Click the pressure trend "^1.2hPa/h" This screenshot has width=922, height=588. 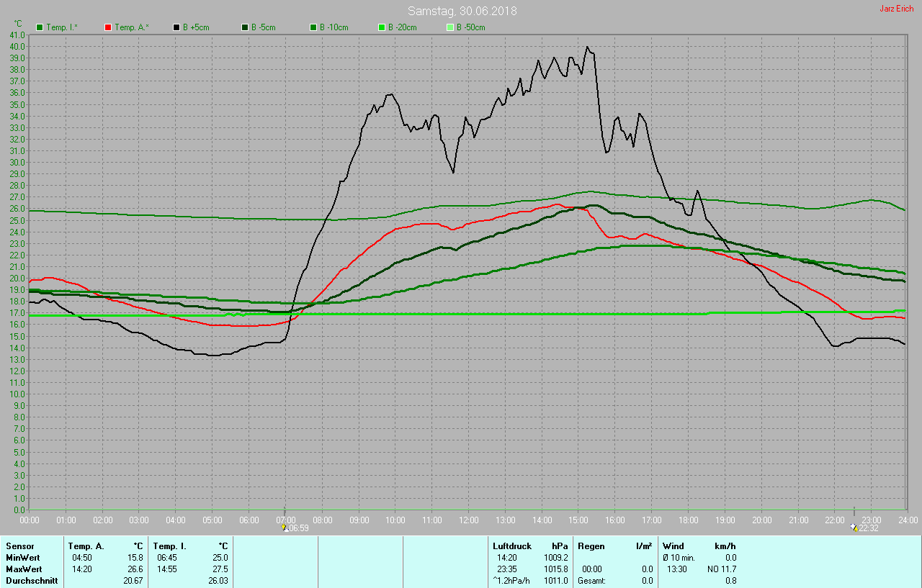[x=512, y=581]
